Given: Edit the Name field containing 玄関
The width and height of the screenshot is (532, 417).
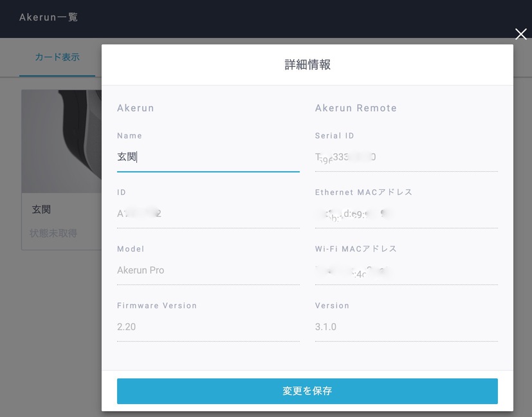Looking at the screenshot, I should click(x=208, y=157).
